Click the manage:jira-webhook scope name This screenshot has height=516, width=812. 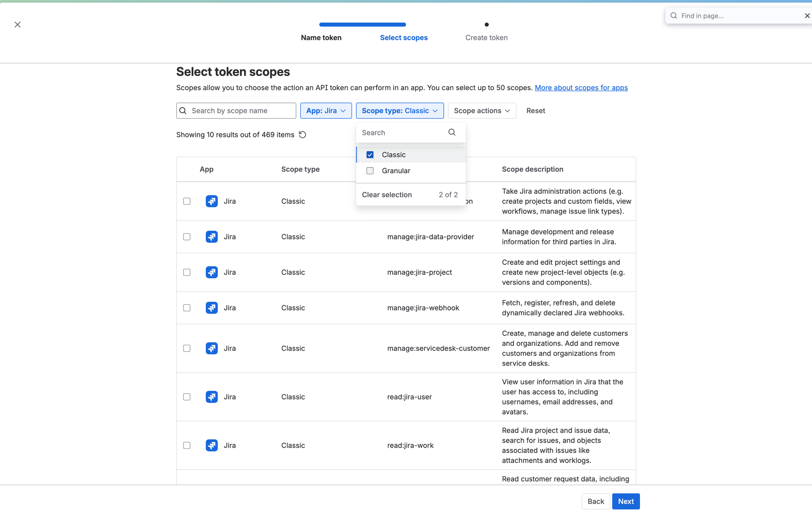point(423,308)
